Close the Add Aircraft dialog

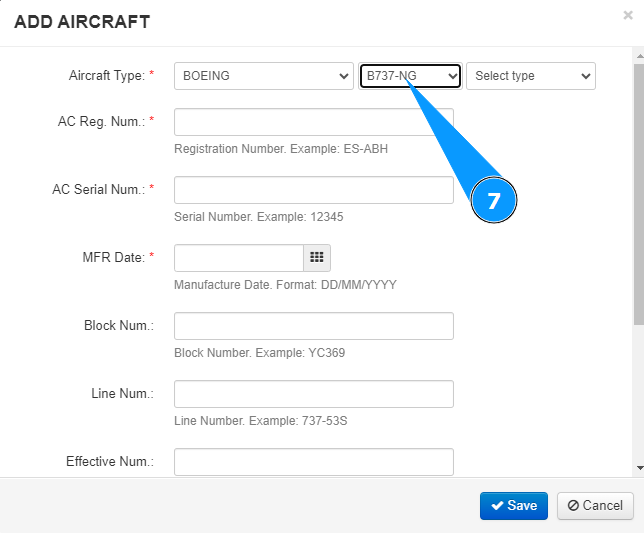click(627, 15)
